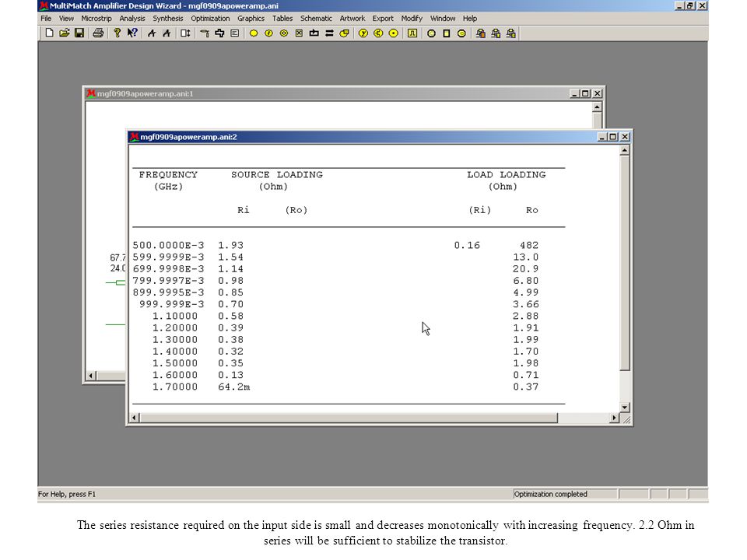Click the LOAD LOADING column header
Screen dimensions: 747x560
[x=507, y=175]
